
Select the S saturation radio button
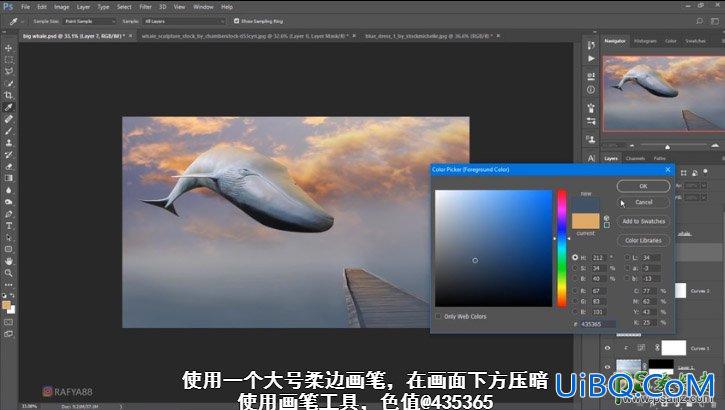coord(575,268)
